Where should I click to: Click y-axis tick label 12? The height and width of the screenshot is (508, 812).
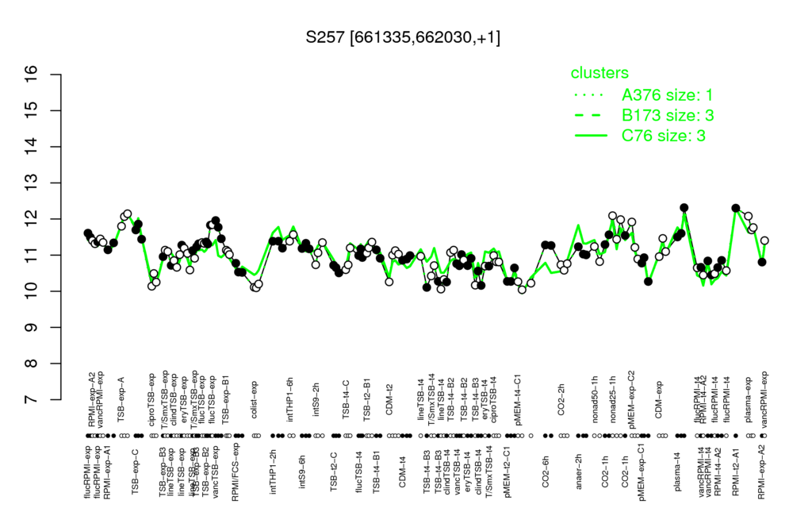click(x=31, y=219)
